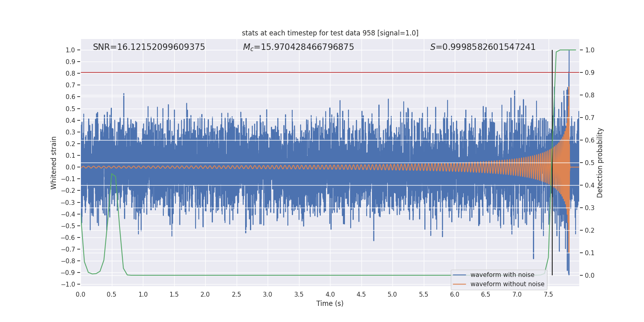Click the 7.5 tick label on the time axis
The width and height of the screenshot is (644, 322).
click(x=548, y=294)
